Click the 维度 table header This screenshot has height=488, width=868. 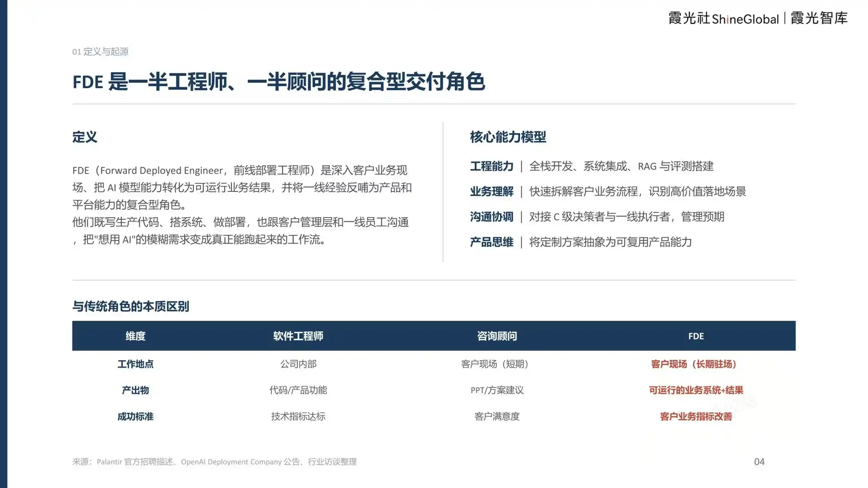(x=135, y=336)
